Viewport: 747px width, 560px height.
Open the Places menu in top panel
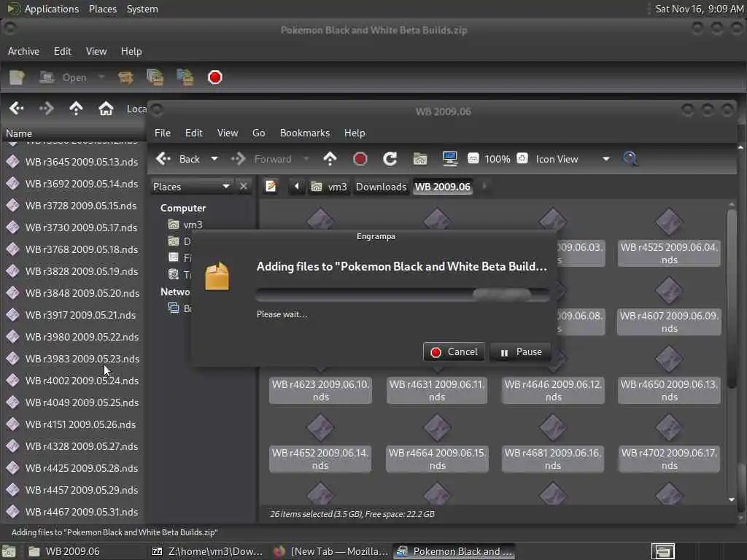click(102, 9)
